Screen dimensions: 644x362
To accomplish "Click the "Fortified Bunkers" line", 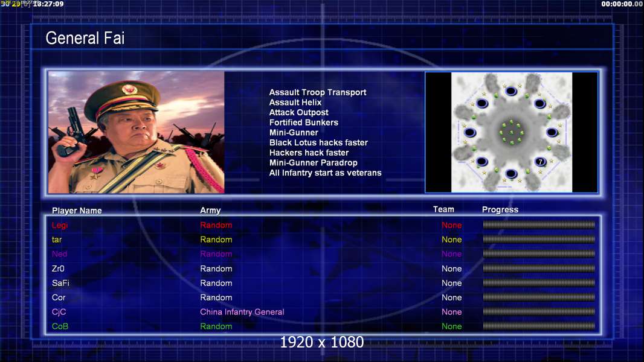I will click(x=303, y=122).
